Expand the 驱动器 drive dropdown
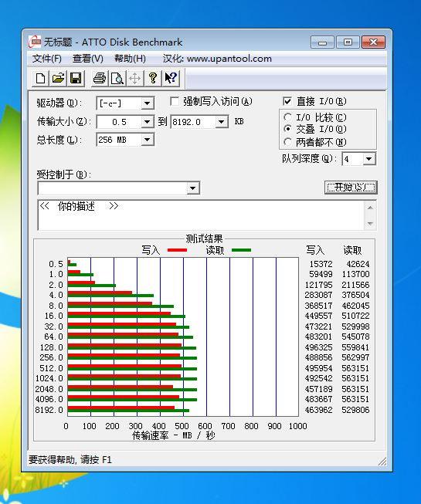Viewport: 421px width, 504px height. (x=147, y=103)
